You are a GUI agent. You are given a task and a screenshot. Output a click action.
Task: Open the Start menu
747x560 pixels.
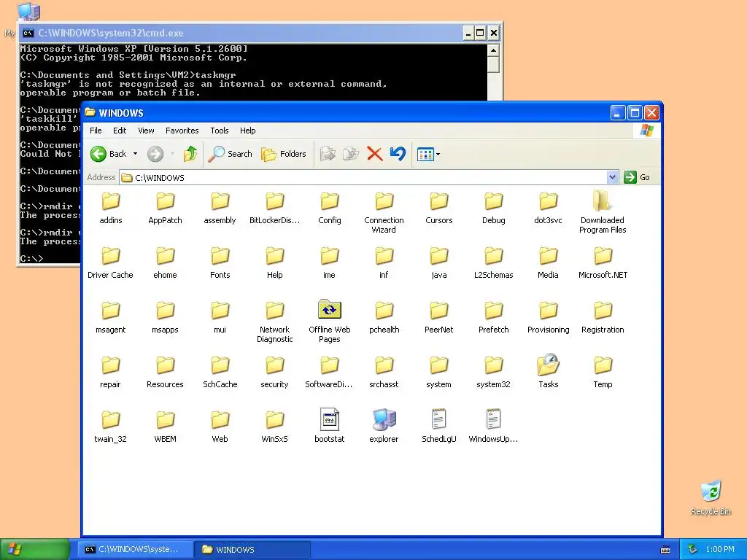[35, 550]
